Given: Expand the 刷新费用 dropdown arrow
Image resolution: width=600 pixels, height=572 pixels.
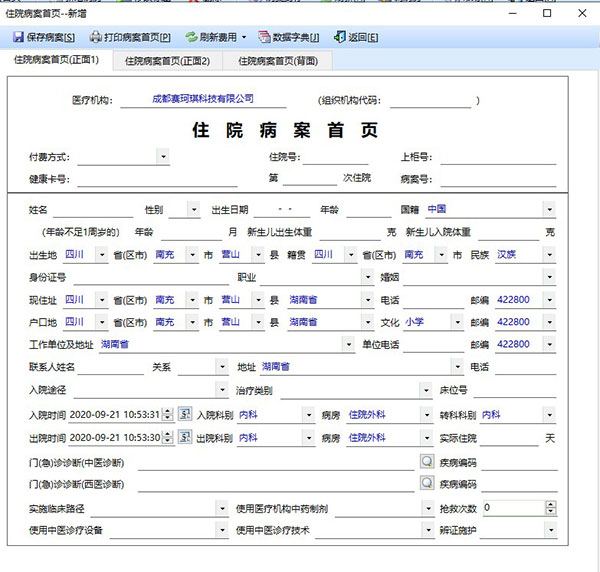Looking at the screenshot, I should tap(244, 38).
